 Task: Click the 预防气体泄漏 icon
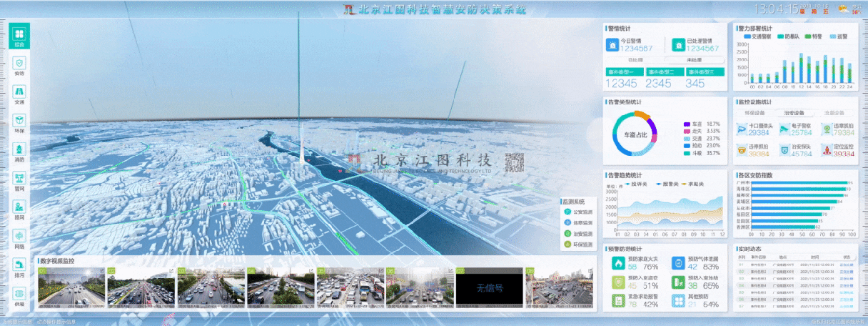pyautogui.click(x=677, y=262)
